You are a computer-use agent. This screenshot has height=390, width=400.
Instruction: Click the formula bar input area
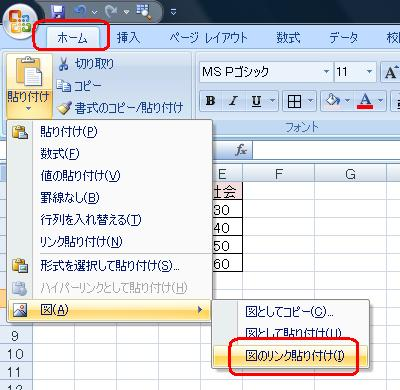point(326,150)
